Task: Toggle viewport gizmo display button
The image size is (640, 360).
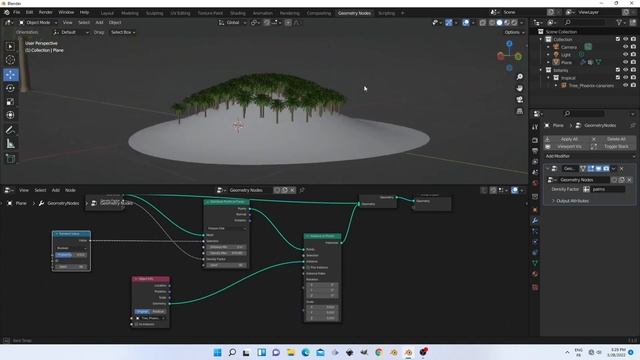Action: coord(449,23)
